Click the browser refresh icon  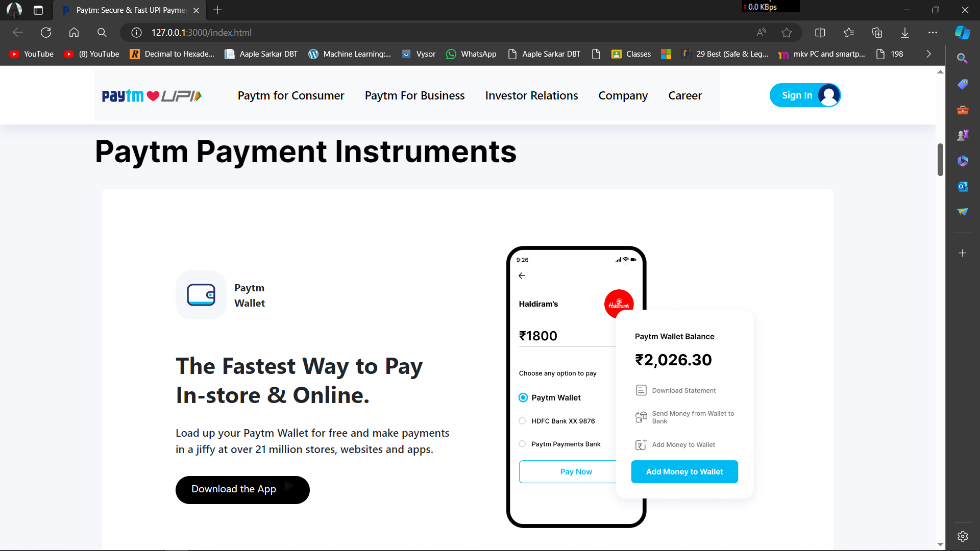point(46,33)
